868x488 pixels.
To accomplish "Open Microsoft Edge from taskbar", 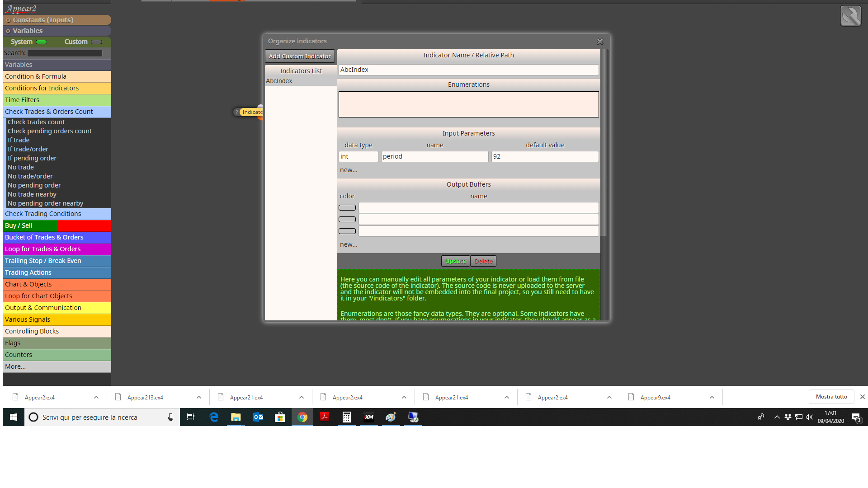I will tap(214, 417).
